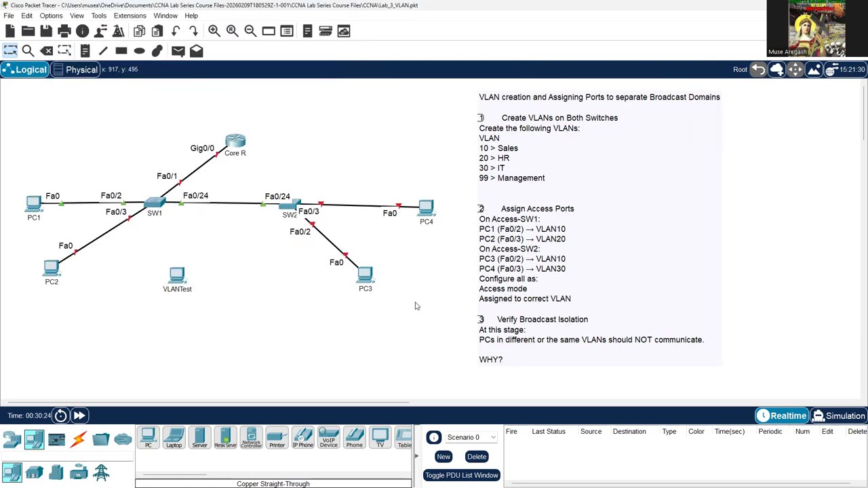Click the New scenario button
This screenshot has height=488, width=868.
point(443,457)
